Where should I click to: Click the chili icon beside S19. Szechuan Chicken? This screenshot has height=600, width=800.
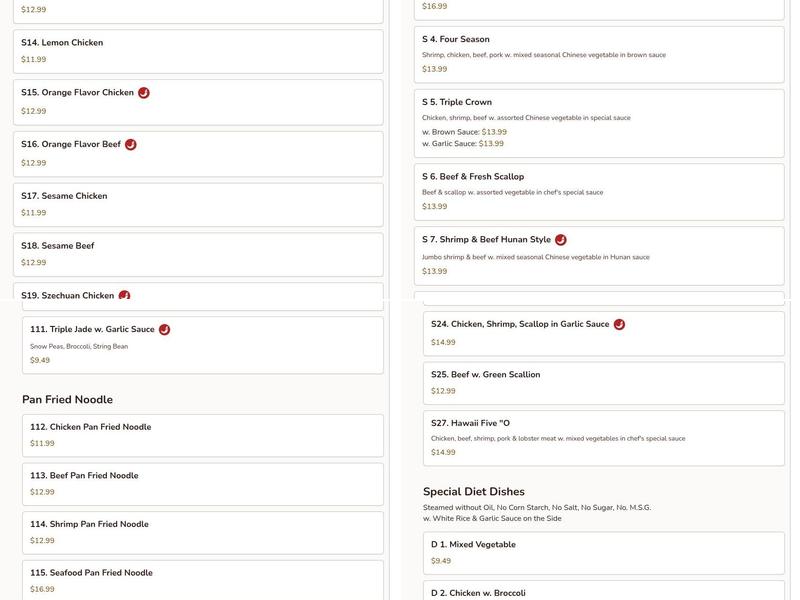[124, 294]
